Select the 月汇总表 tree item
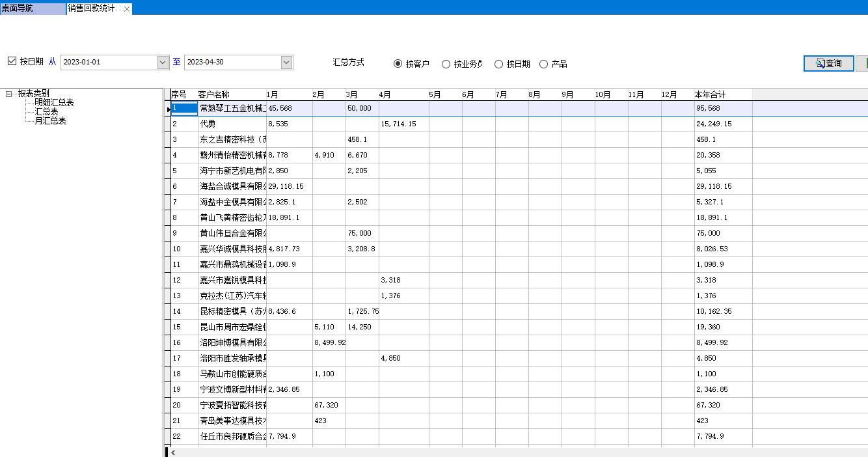The image size is (868, 457). (x=51, y=120)
